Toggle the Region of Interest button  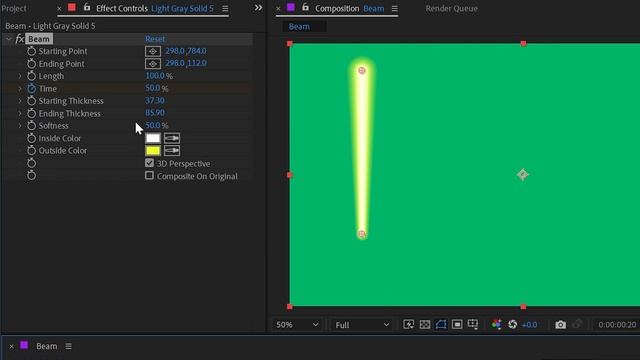coord(457,324)
